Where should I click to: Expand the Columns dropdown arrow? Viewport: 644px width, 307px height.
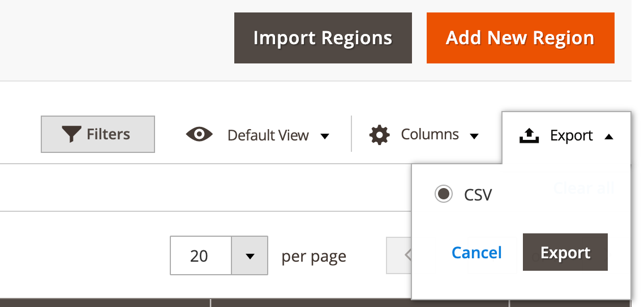tap(474, 136)
